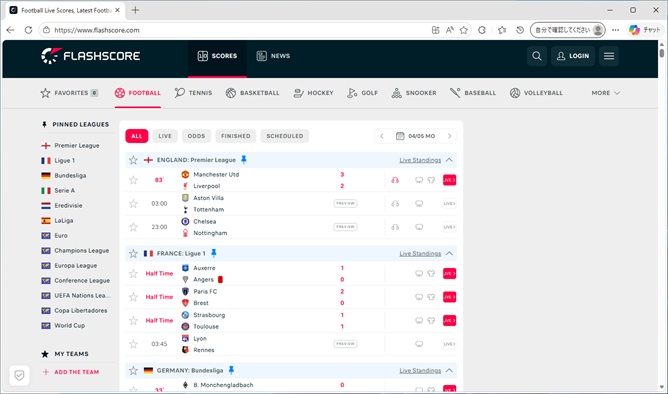668x394 pixels.
Task: Filter matches by FINISHED
Action: (236, 136)
